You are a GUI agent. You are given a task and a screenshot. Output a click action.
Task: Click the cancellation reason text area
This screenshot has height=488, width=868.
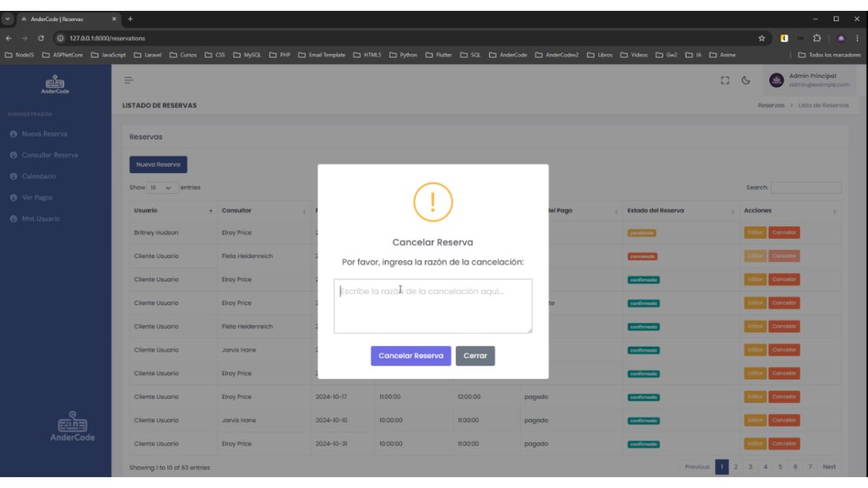[433, 306]
